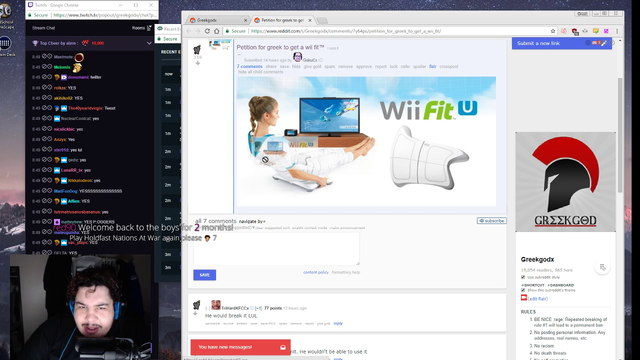Close the Greekgodx browser tab

point(246,20)
